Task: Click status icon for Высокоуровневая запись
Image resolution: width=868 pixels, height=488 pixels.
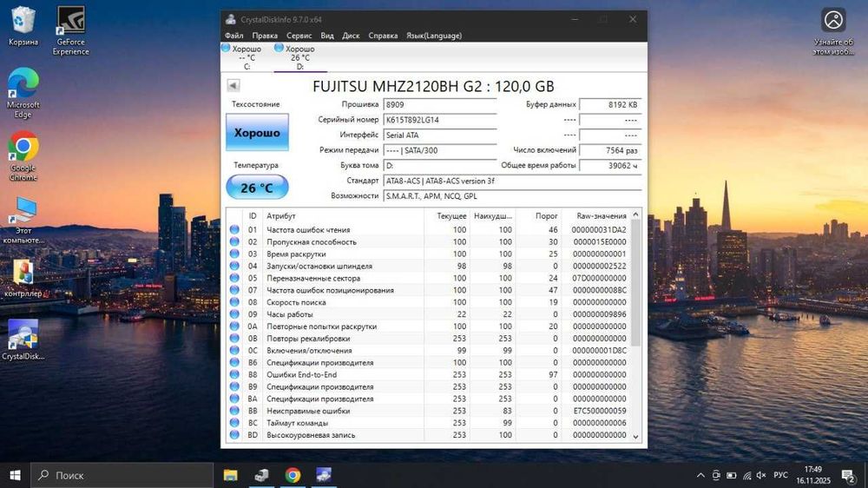Action: tap(234, 435)
